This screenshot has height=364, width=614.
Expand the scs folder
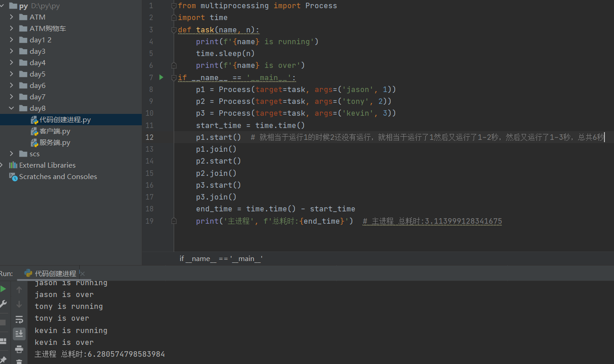click(12, 154)
